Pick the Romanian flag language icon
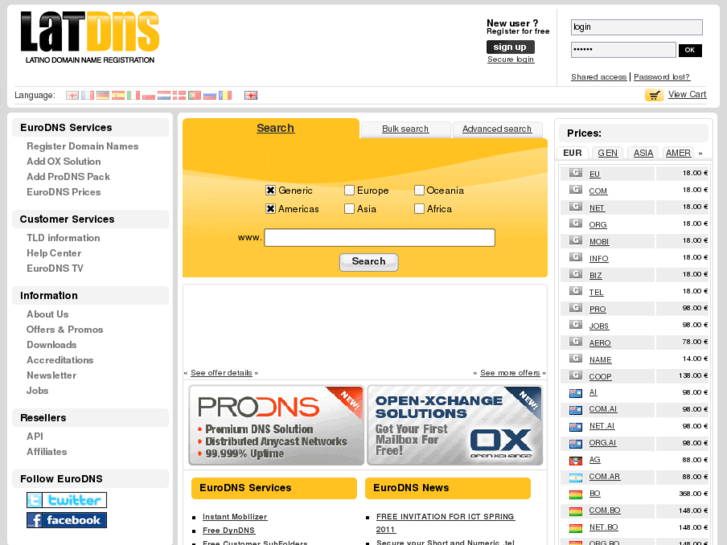 (225, 95)
